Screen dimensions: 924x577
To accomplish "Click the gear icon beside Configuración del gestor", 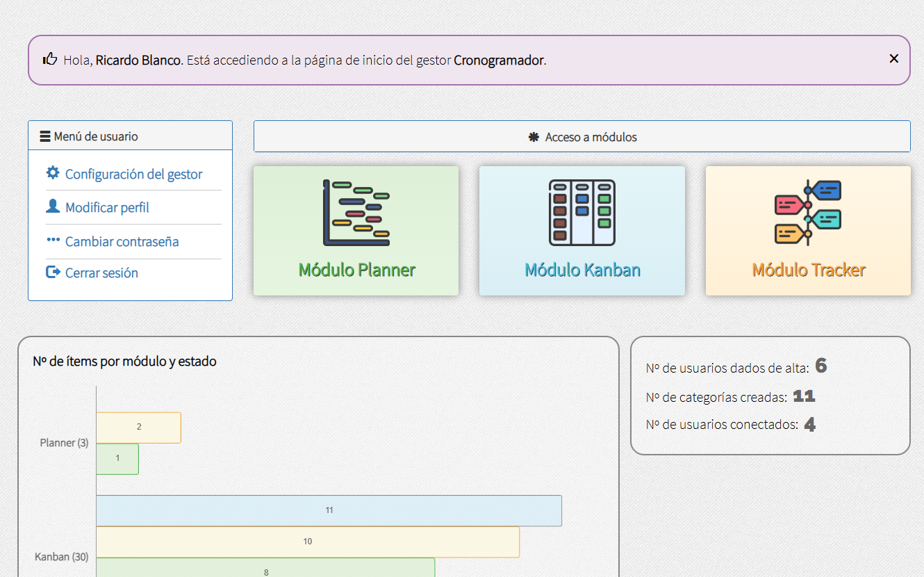I will [53, 173].
